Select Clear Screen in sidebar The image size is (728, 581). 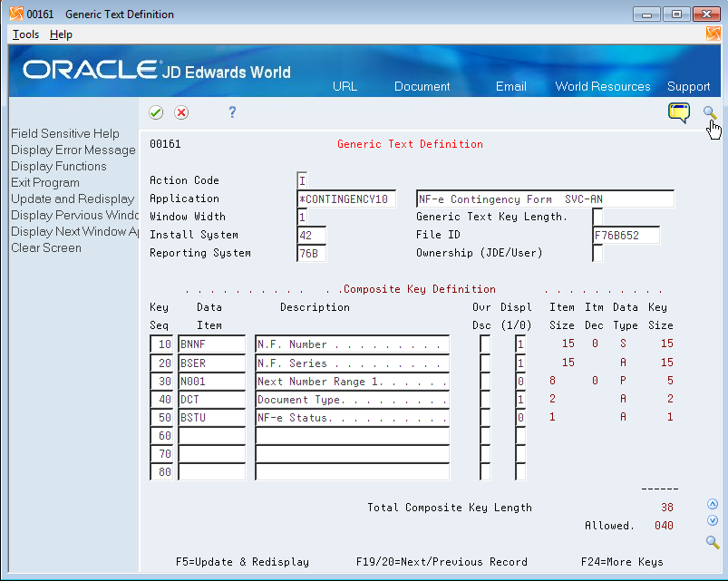click(46, 247)
